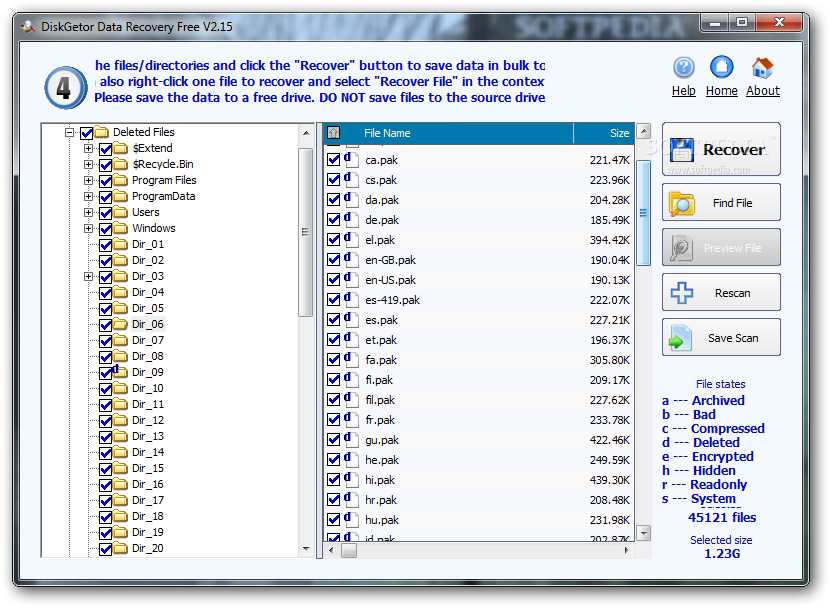Viewport: 830px width, 607px height.
Task: Click the About house icon
Action: pos(762,68)
